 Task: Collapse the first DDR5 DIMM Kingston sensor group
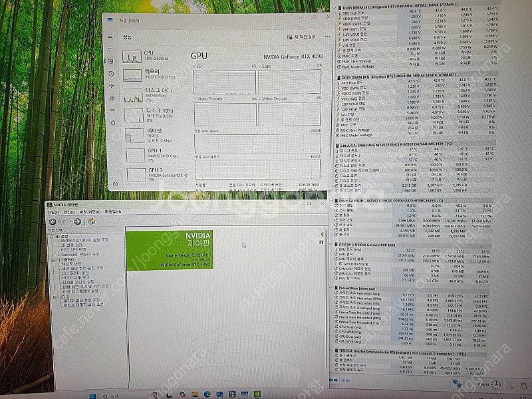pos(334,7)
